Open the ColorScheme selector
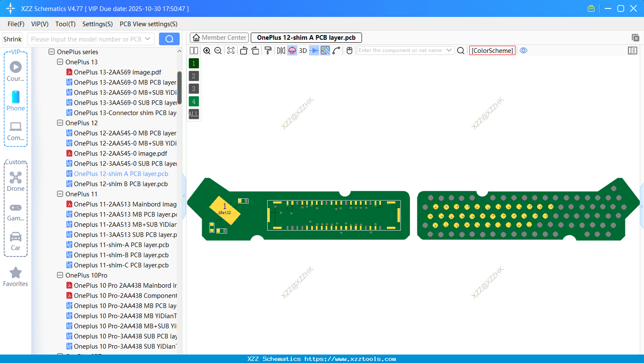 coord(492,50)
